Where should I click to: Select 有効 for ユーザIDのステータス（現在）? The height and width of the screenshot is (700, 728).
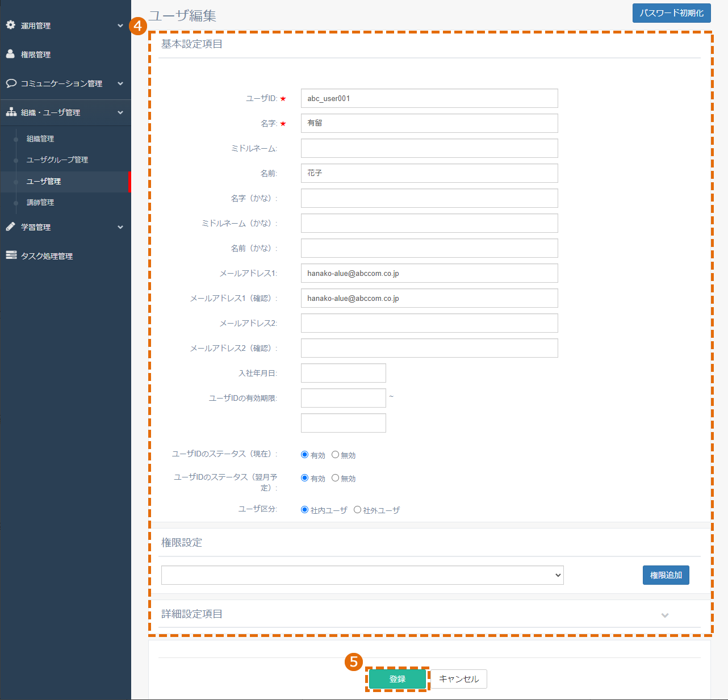[304, 455]
